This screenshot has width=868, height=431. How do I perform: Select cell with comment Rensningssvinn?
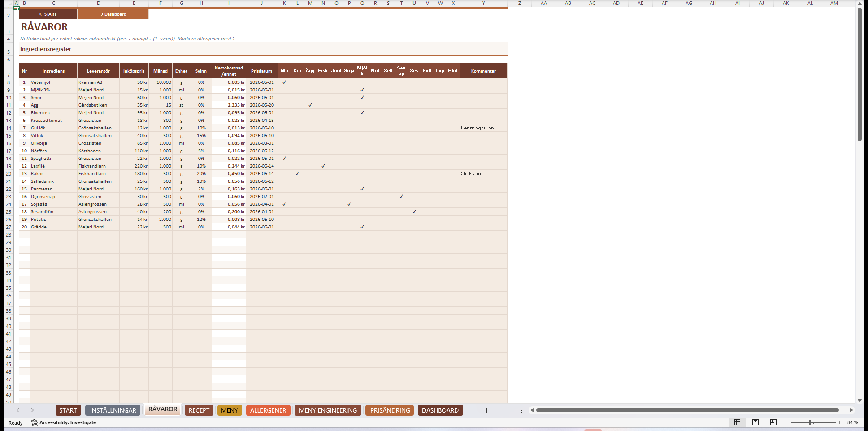pyautogui.click(x=483, y=128)
